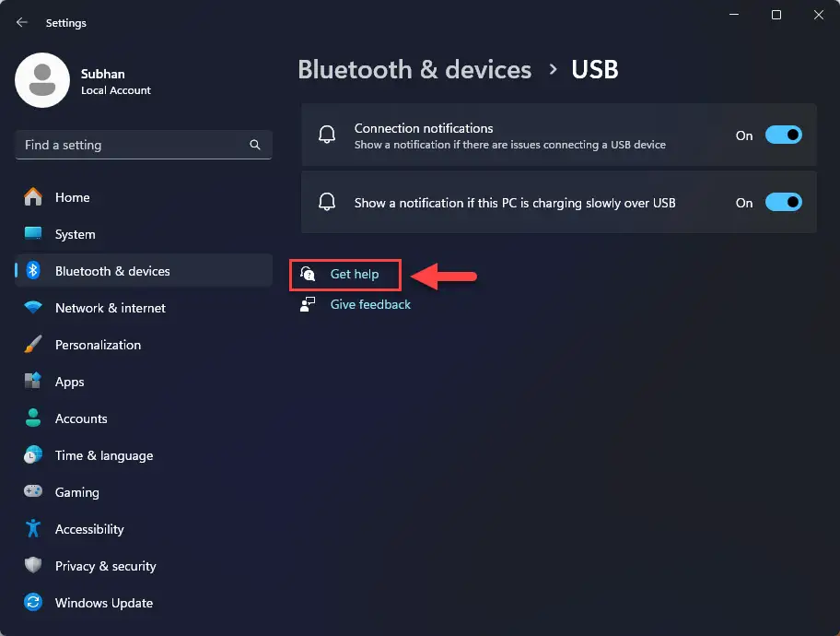Click the Personalization paintbrush icon
840x636 pixels.
(33, 345)
